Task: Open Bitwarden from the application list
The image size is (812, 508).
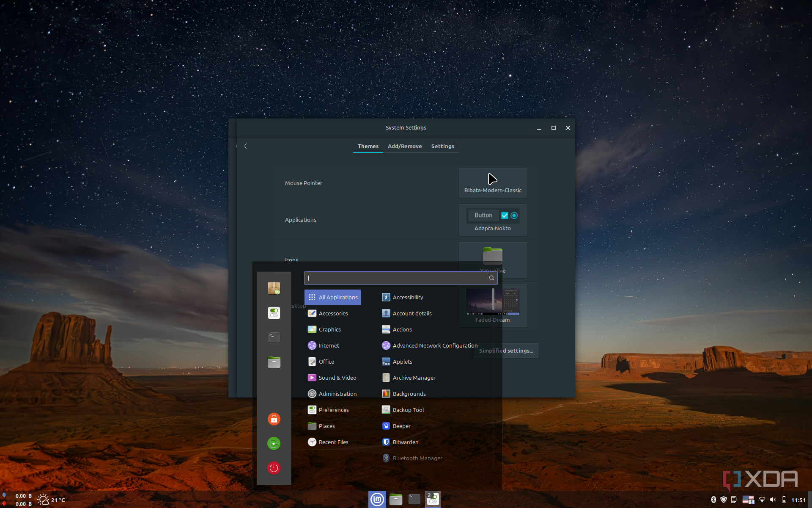Action: click(405, 442)
